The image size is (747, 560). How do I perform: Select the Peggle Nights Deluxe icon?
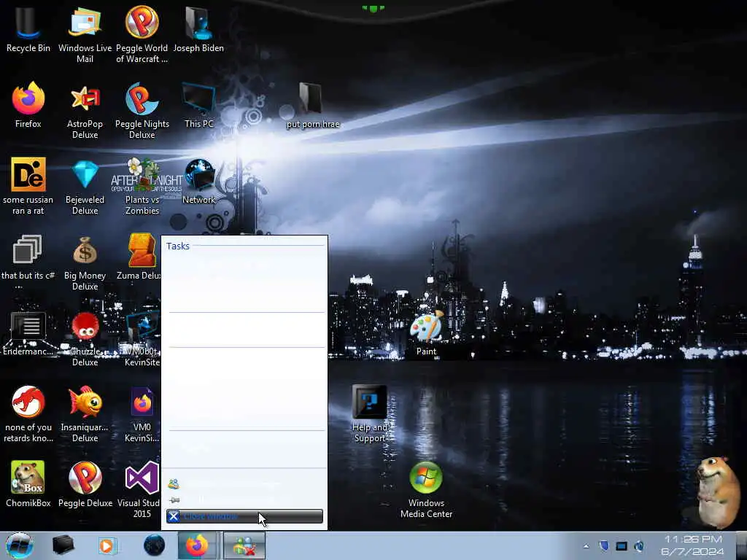(x=142, y=111)
